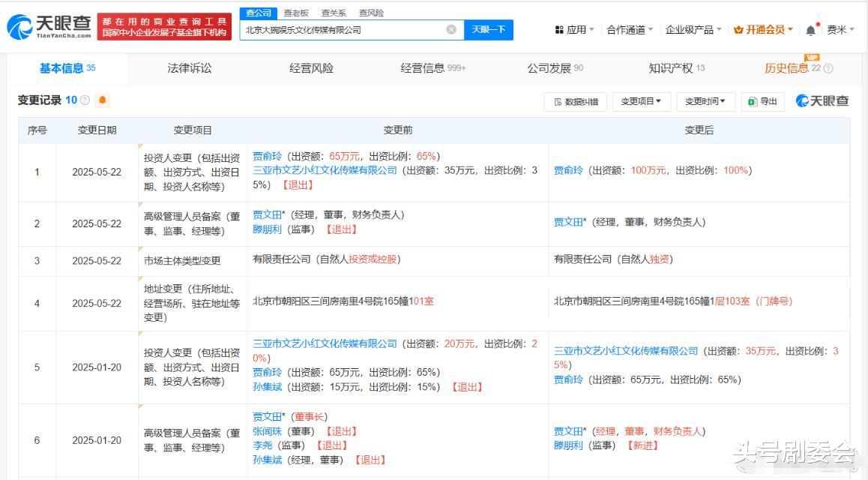Open the 开通会员 dropdown

pos(763,30)
